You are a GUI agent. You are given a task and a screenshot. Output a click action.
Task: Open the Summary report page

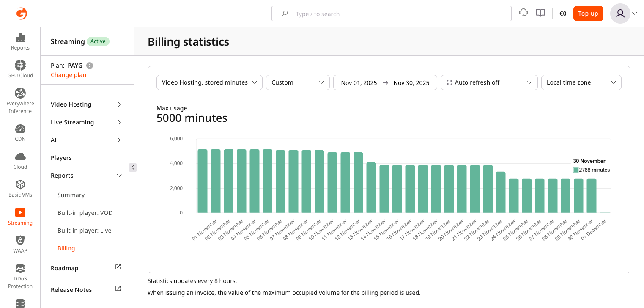coord(71,195)
